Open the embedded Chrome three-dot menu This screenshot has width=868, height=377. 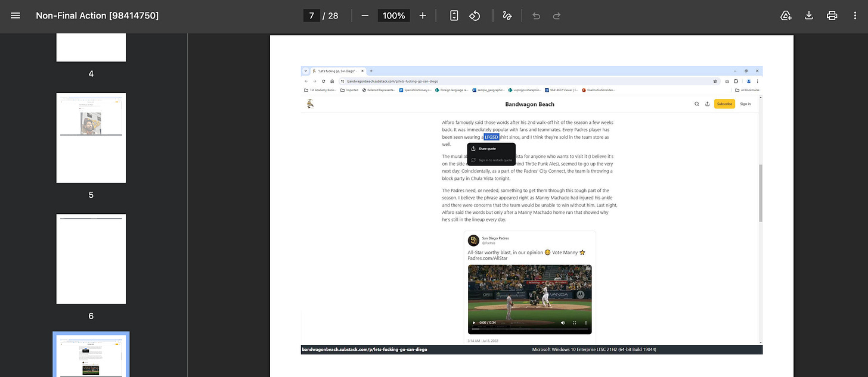757,81
